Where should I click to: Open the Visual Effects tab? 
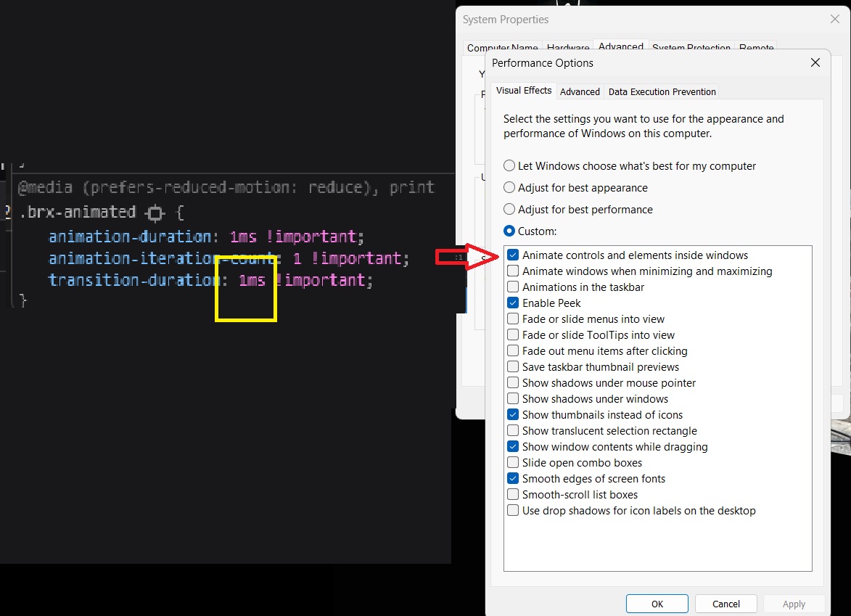click(x=524, y=91)
